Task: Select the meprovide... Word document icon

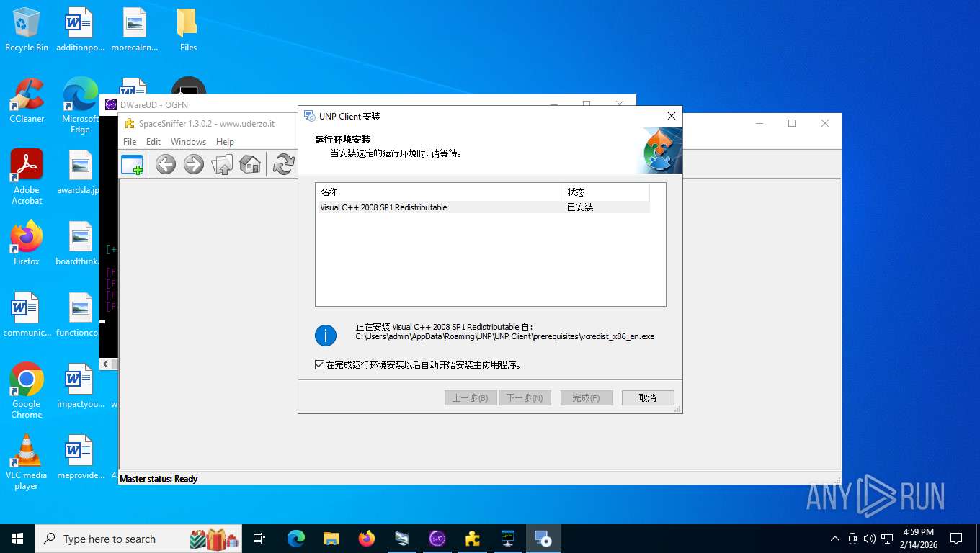Action: (x=80, y=457)
